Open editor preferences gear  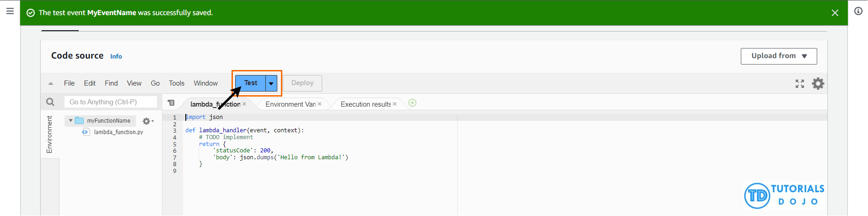point(818,83)
